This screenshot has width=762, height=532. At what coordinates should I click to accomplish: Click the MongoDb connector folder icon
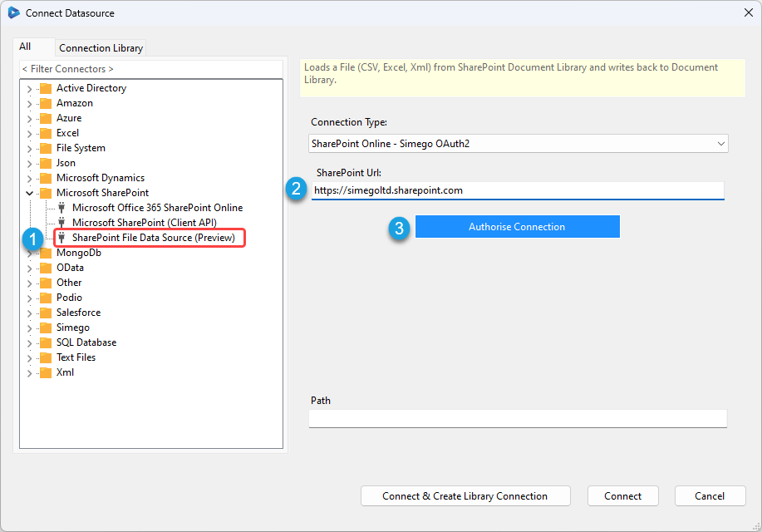click(x=44, y=252)
